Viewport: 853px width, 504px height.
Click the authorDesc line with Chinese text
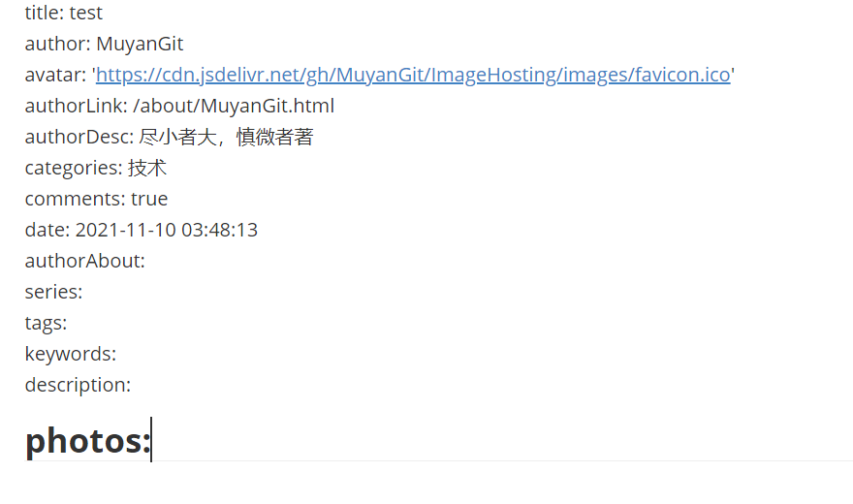tap(170, 137)
